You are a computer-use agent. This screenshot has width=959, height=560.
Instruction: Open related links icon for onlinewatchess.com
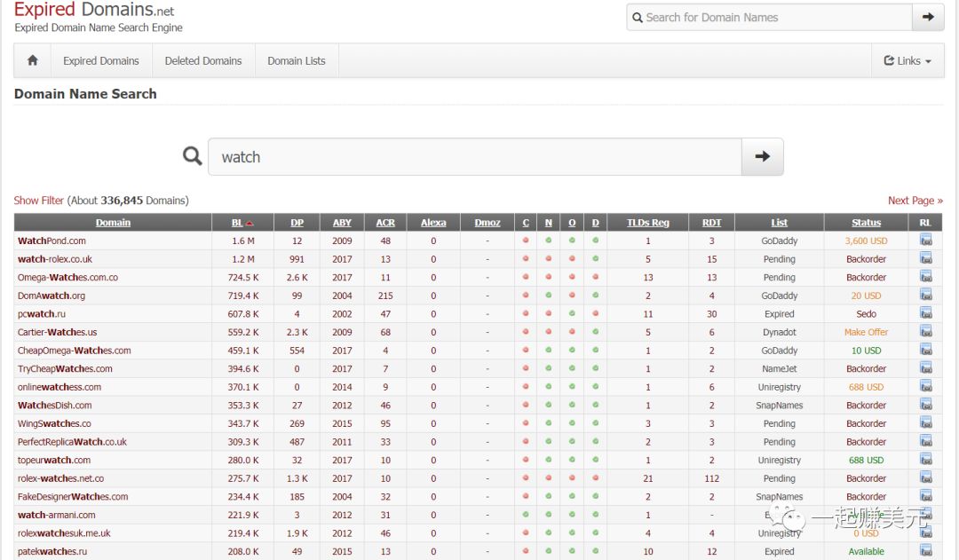(x=926, y=387)
